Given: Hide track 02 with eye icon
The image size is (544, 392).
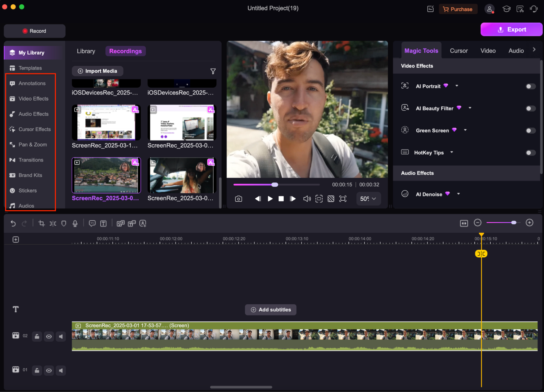Looking at the screenshot, I should tap(49, 336).
